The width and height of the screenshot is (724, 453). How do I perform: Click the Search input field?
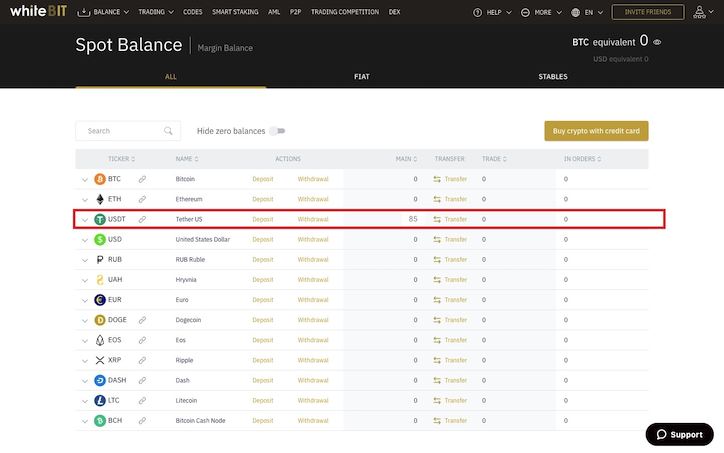click(x=128, y=131)
